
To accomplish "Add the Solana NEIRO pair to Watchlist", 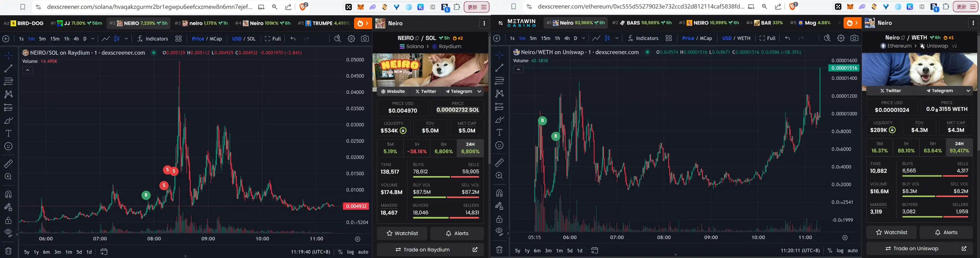I will click(x=402, y=233).
